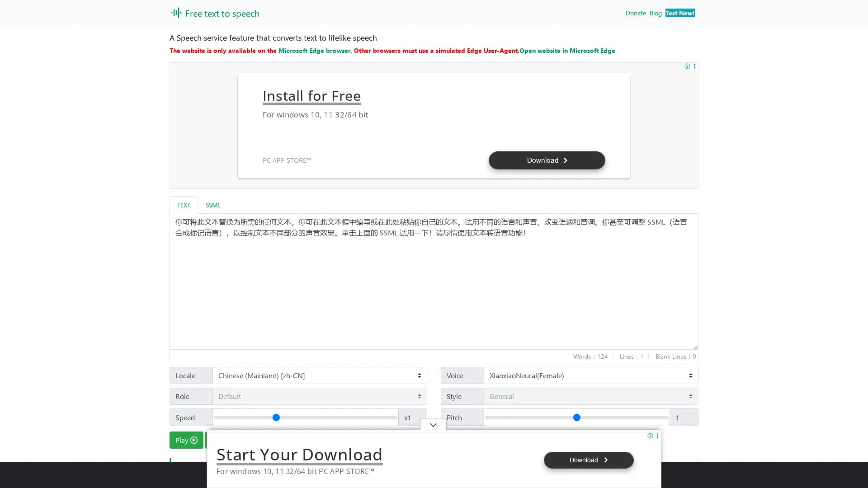
Task: Click Open website in Microsoft Edge link
Action: click(x=567, y=51)
